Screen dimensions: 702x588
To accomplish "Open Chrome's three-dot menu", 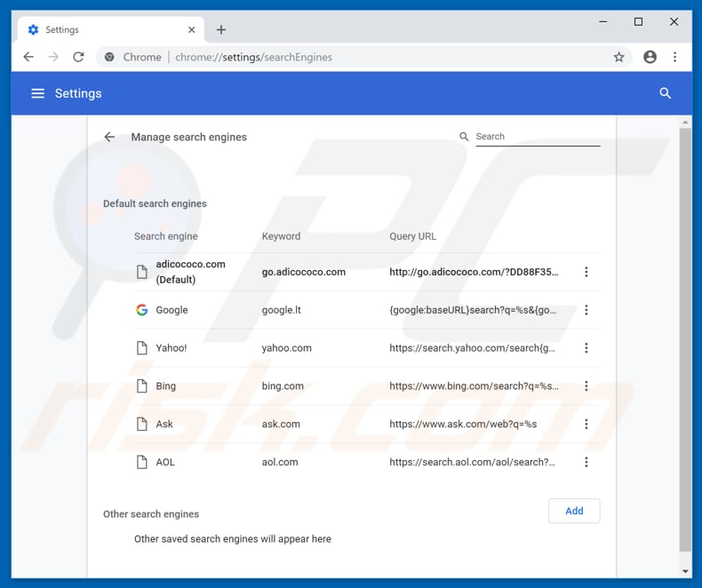I will tap(674, 57).
